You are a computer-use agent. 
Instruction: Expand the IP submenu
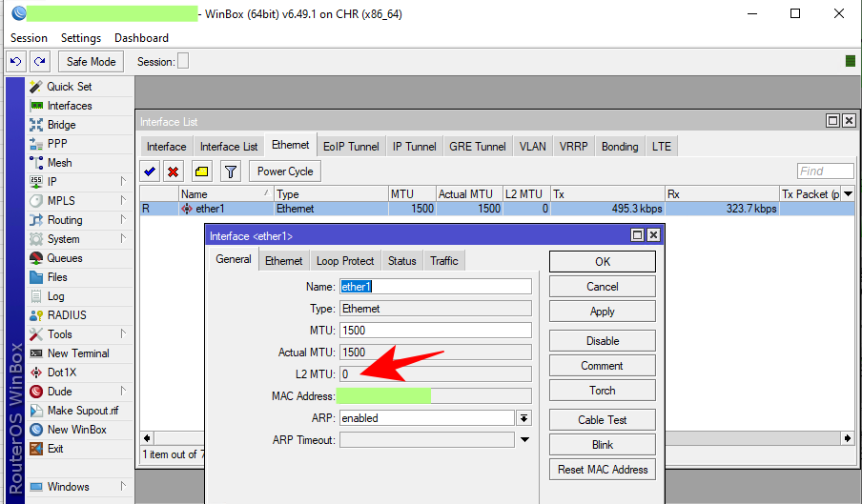coord(123,181)
